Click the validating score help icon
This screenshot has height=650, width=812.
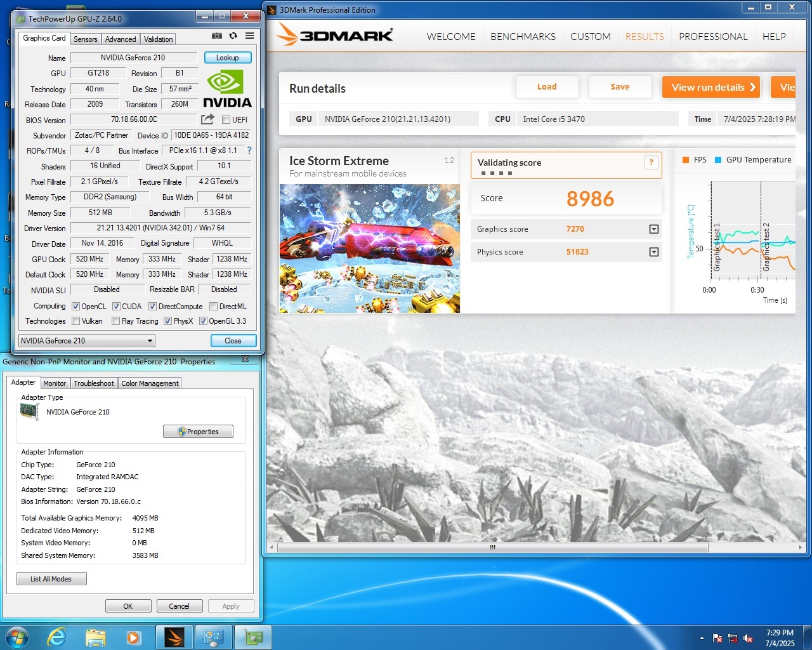651,162
